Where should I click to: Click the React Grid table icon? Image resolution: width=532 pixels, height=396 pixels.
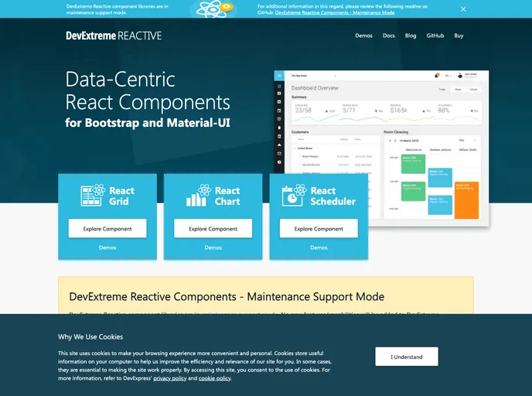(93, 196)
